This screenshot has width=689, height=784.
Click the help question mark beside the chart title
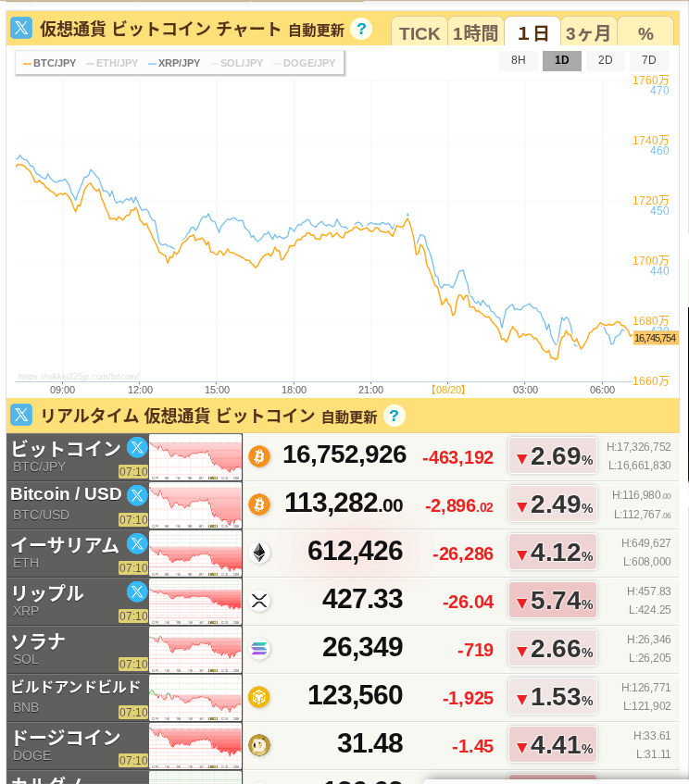(x=361, y=29)
